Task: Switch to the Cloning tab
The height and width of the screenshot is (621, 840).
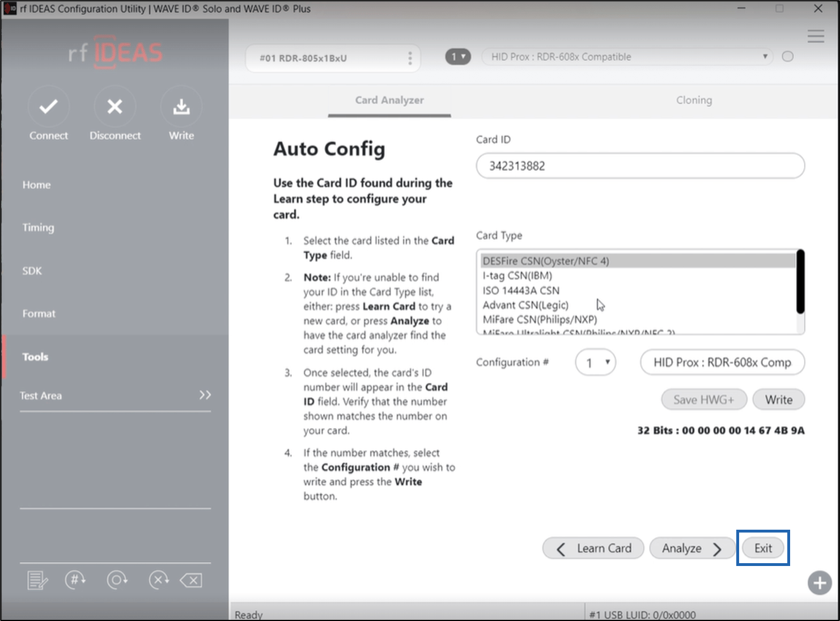Action: point(694,100)
